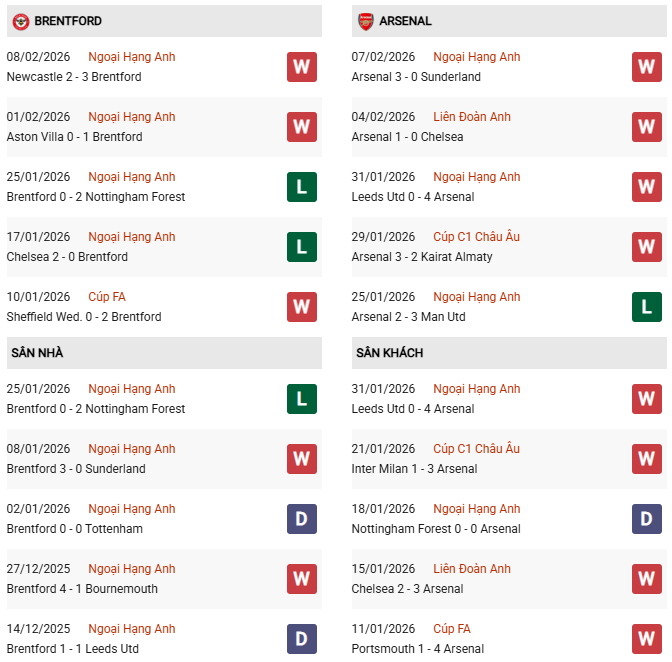Open Cúp FA link dated 10/01/2026
Viewport: 672px width, 662px height.
107,297
